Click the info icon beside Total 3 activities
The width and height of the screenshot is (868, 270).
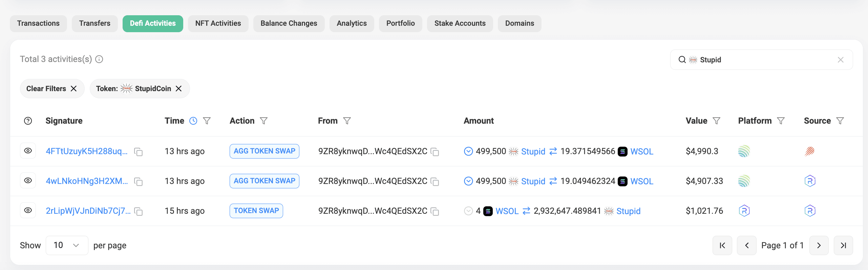point(99,59)
